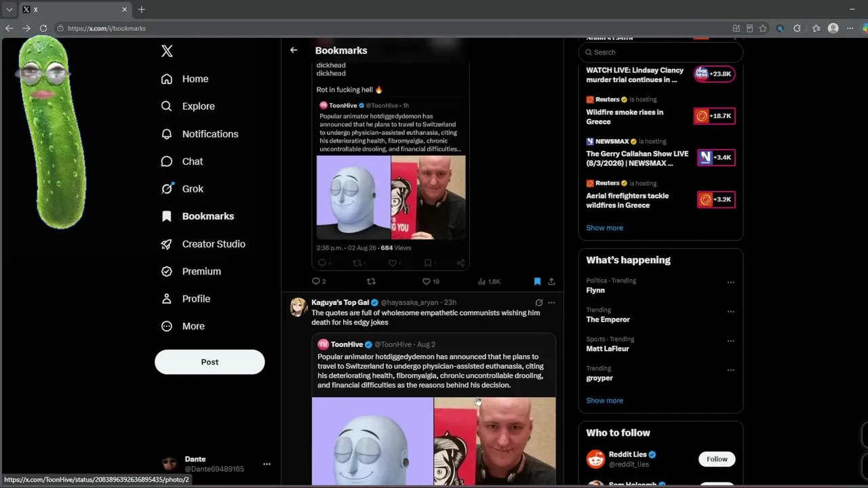Open more options for The Emperor trend
Viewport: 868px width, 488px height.
(x=730, y=312)
